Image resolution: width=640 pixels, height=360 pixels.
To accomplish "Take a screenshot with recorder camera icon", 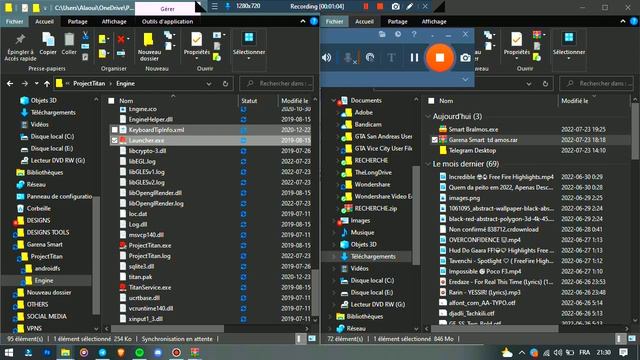I will (x=465, y=58).
